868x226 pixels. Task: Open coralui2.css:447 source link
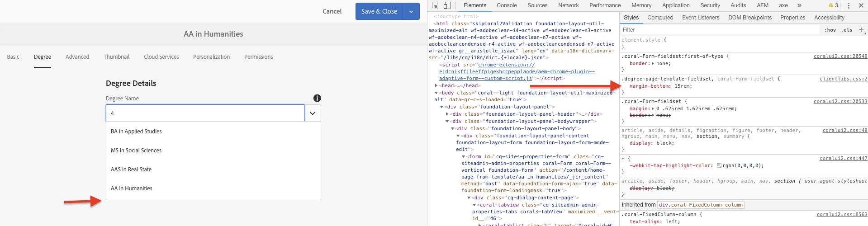(x=844, y=159)
